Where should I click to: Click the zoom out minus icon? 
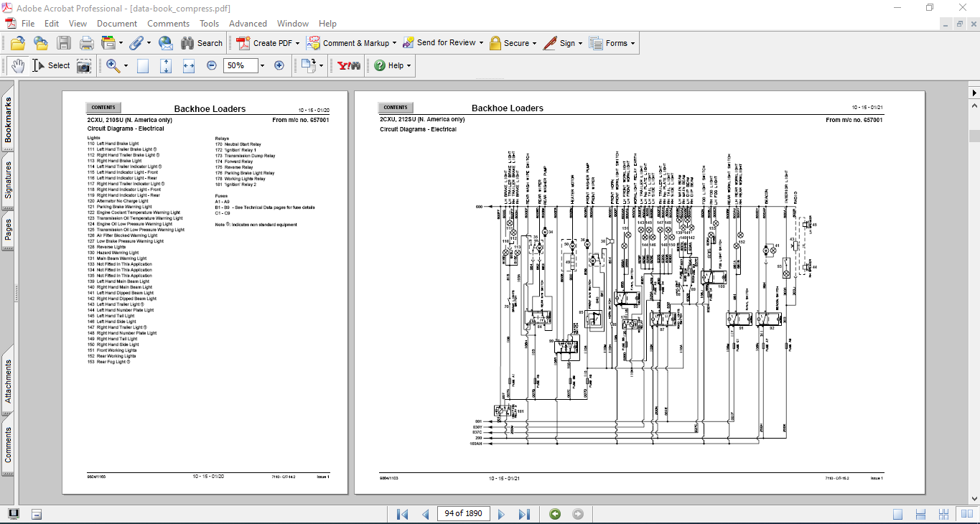pyautogui.click(x=212, y=65)
